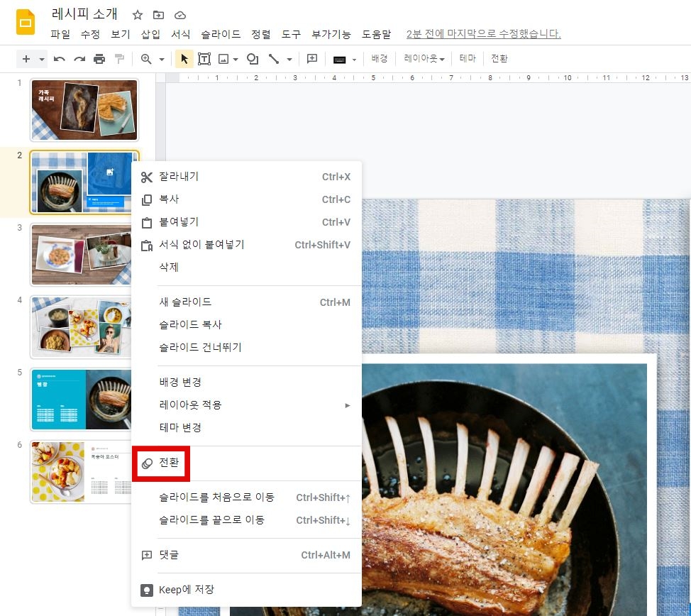Expand the input tools dropdown arrow
Screen dimensions: 691x616
[x=354, y=60]
